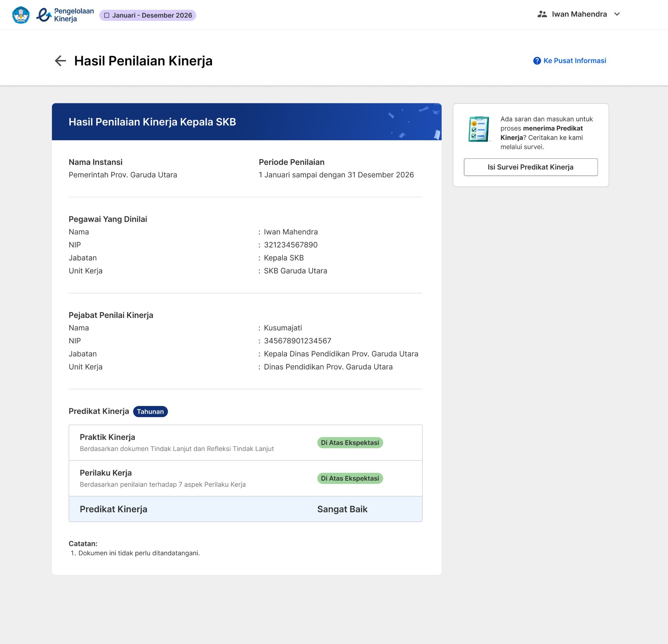Click the Hasil Penilaian Kinerja Kepala SKB banner title

(152, 122)
